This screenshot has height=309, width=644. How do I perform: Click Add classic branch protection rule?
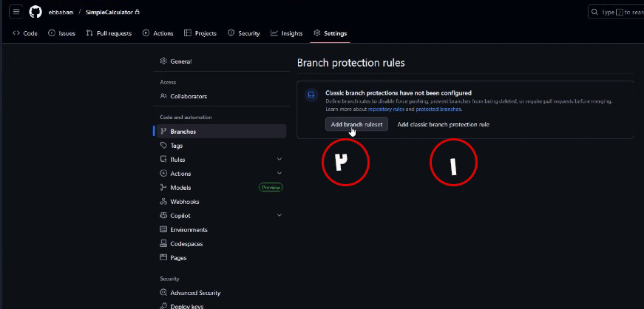coord(443,125)
